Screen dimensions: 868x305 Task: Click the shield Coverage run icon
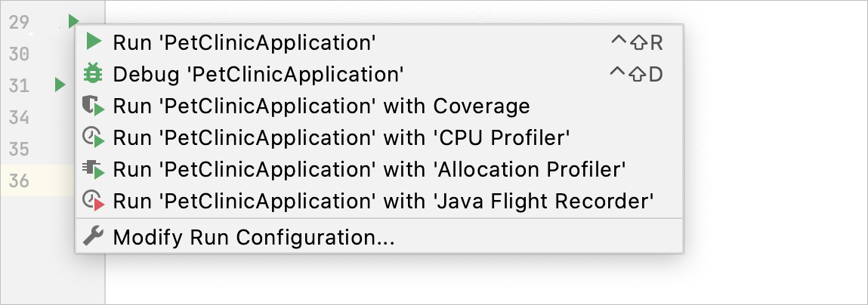pyautogui.click(x=94, y=106)
